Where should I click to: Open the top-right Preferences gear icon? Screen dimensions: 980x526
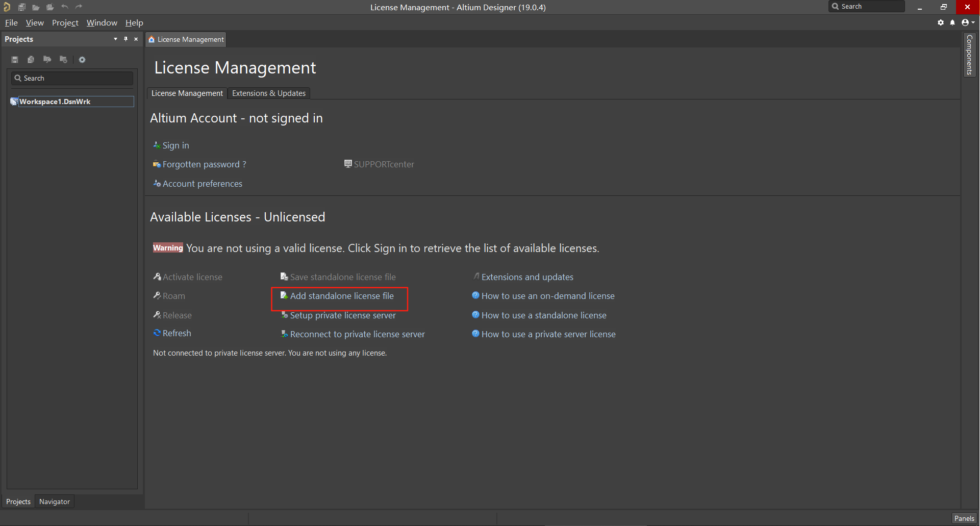941,22
